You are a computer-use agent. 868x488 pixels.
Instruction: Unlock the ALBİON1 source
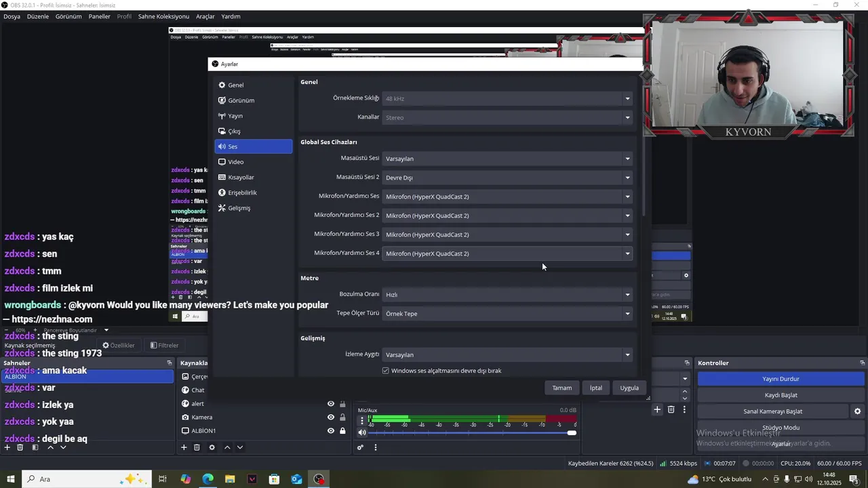(x=342, y=431)
